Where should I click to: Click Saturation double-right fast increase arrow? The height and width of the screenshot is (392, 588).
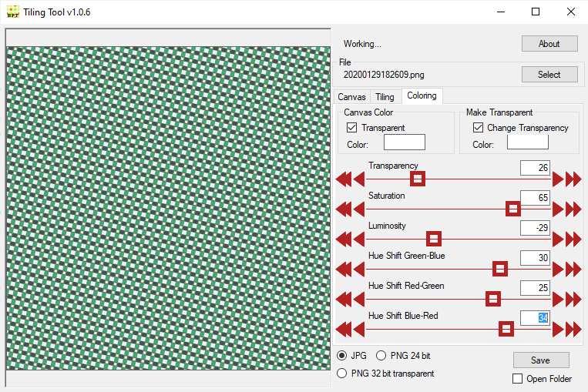(573, 209)
